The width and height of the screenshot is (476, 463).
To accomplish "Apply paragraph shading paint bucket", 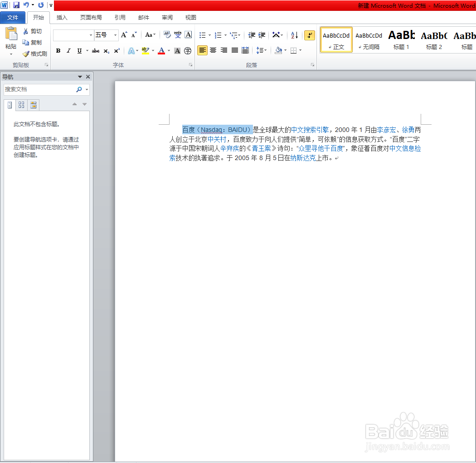I will [278, 50].
